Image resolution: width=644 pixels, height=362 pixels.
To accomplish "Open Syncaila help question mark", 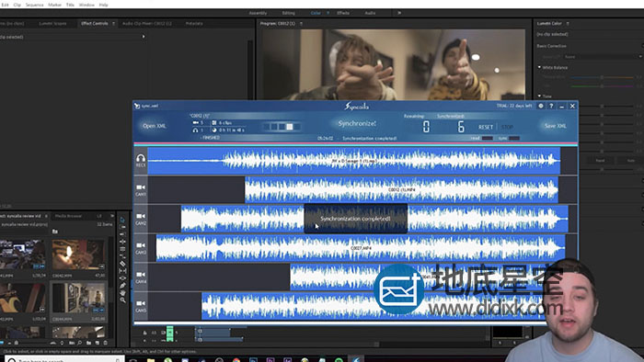I will 551,106.
